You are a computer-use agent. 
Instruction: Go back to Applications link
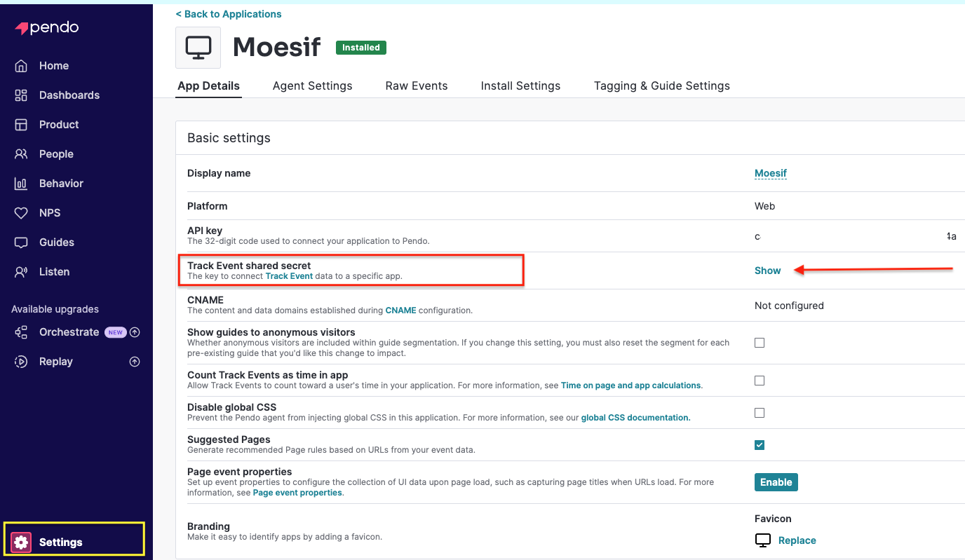[x=229, y=14]
